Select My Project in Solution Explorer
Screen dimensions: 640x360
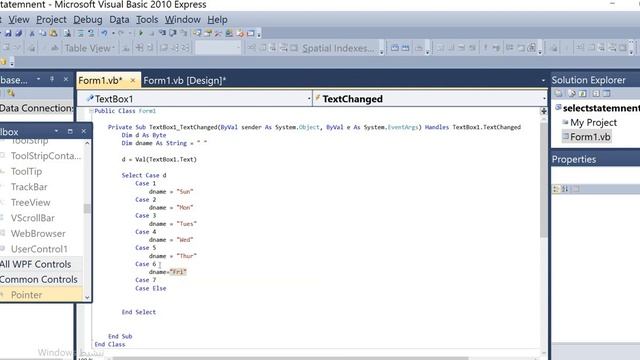pos(593,122)
